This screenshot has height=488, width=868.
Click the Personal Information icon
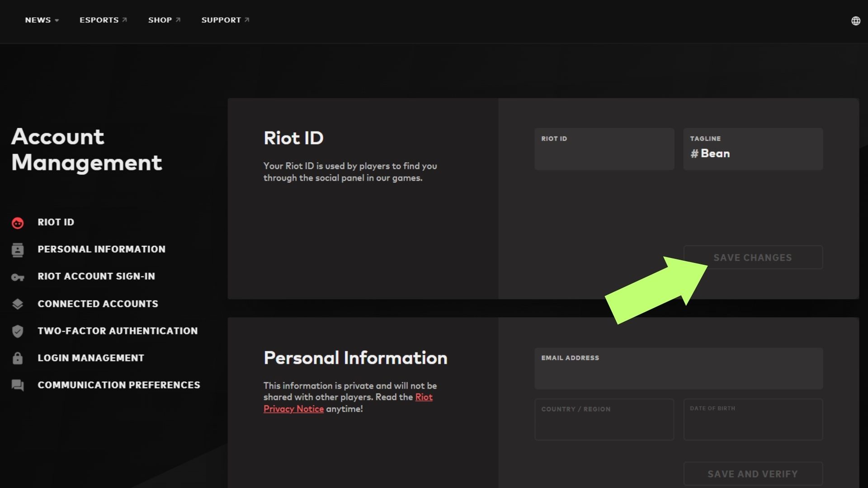coord(17,249)
